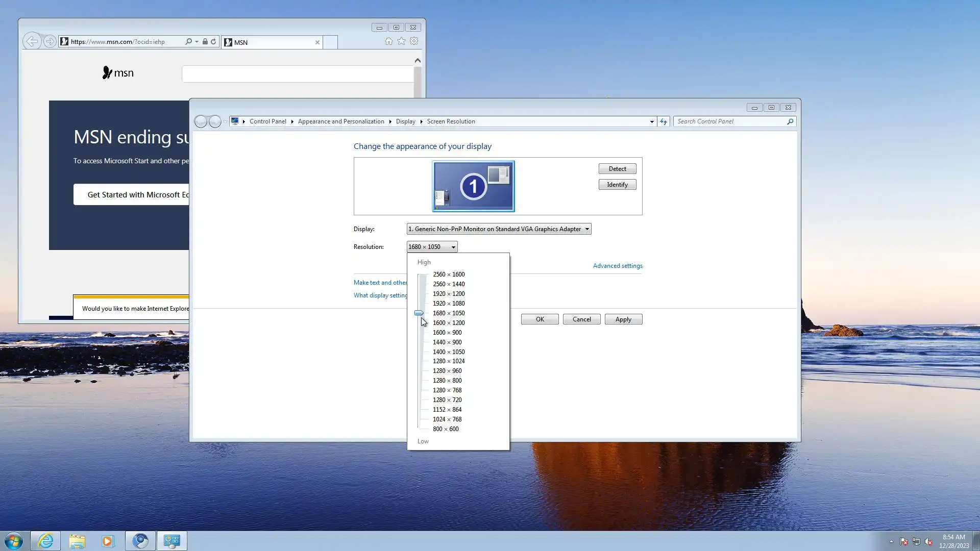
Task: Open the Display monitor dropdown
Action: pos(499,229)
